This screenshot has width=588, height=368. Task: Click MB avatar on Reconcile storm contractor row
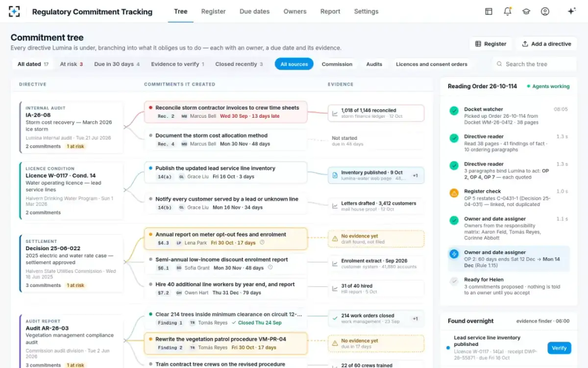coord(184,116)
